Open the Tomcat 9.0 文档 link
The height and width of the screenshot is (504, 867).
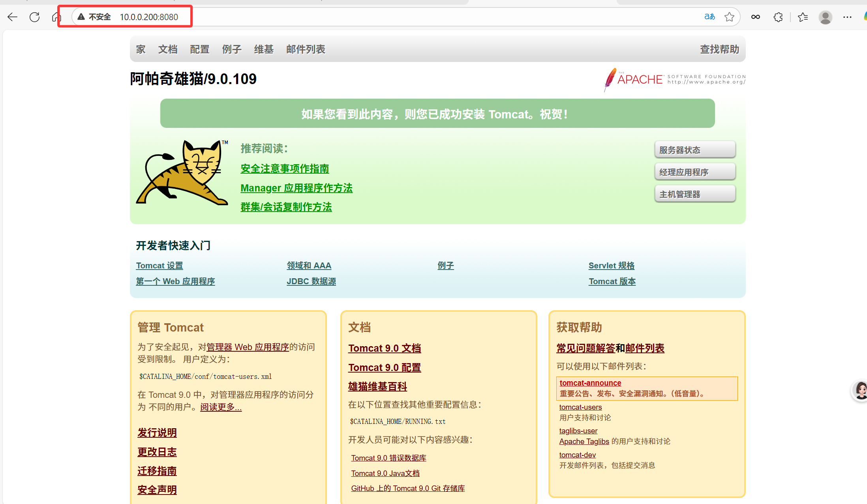385,348
